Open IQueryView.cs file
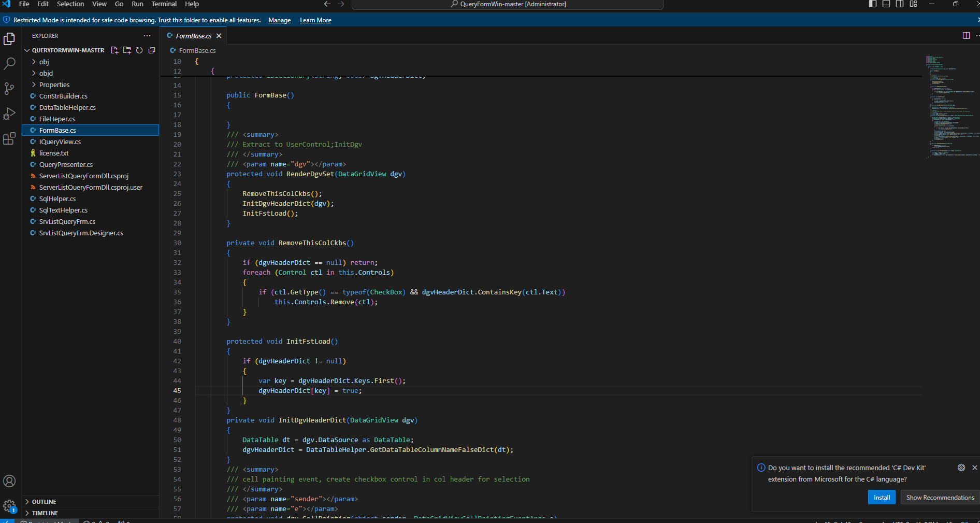 coord(60,142)
